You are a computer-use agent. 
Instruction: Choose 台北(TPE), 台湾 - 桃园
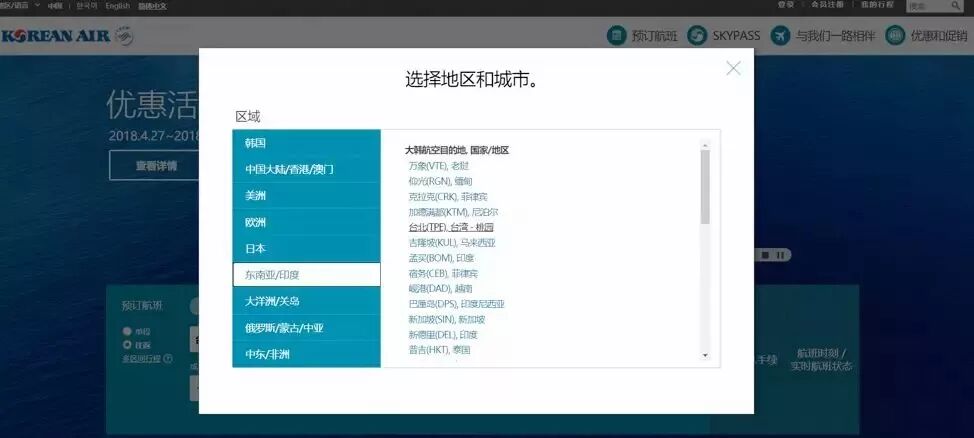point(451,227)
